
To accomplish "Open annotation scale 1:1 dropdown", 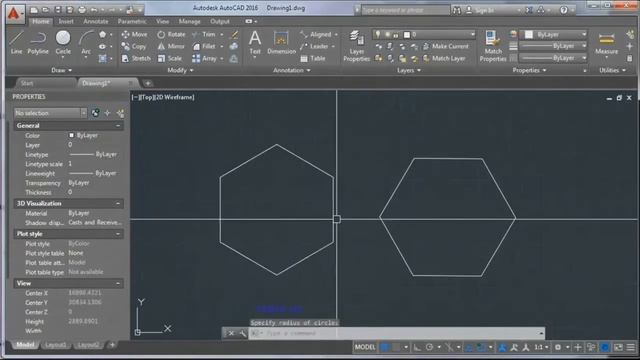I will tap(541, 347).
